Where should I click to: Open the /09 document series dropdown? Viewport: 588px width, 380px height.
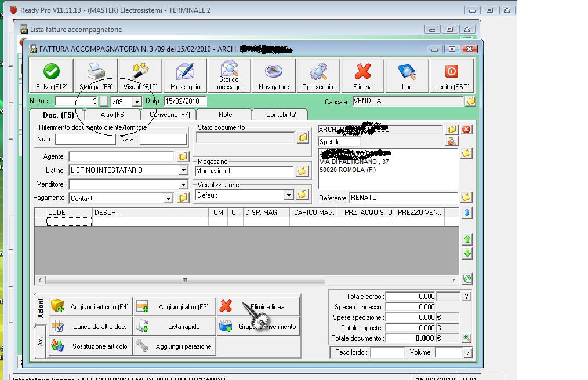[137, 102]
